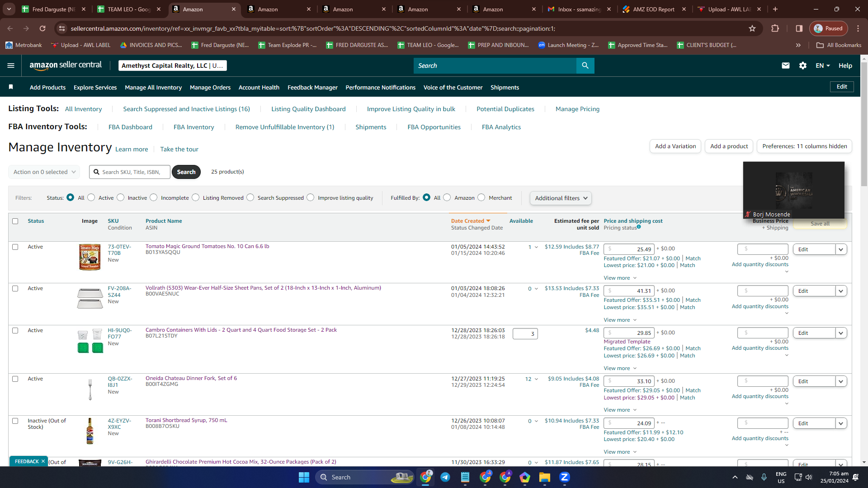Open the Settings gear icon
This screenshot has width=868, height=488.
coord(803,66)
